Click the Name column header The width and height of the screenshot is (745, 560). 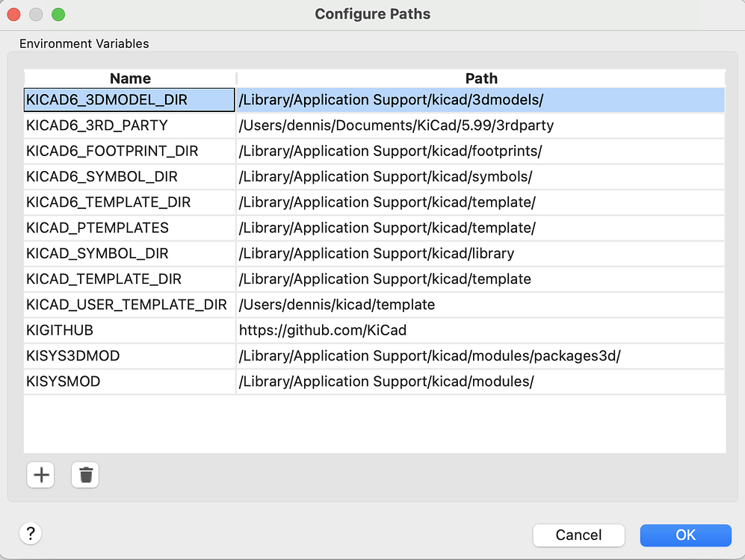(129, 78)
